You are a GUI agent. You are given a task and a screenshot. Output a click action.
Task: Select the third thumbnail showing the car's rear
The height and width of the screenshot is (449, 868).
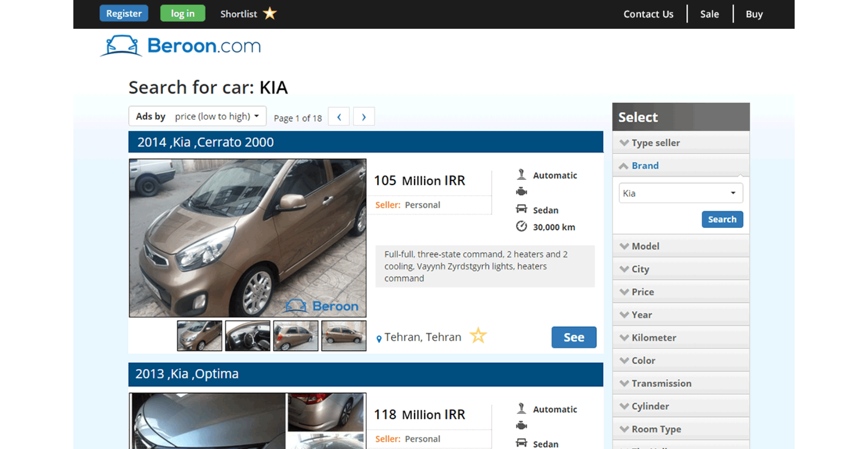[296, 336]
